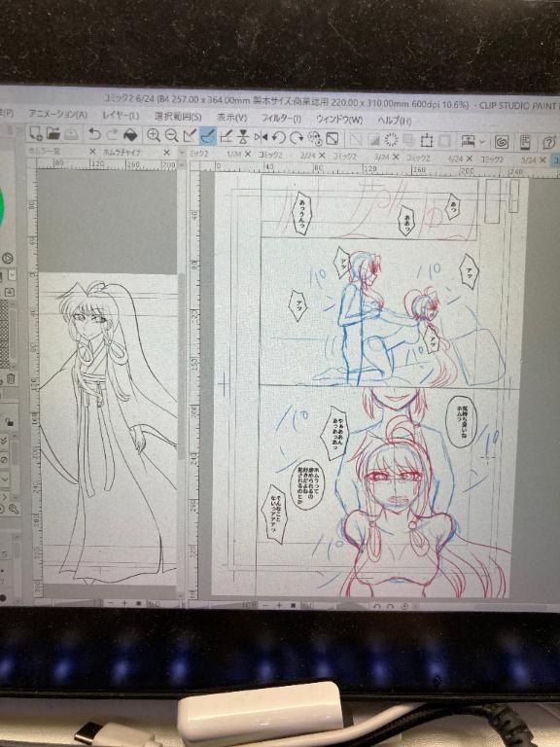This screenshot has height=747, width=560.
Task: Switch to the コミック2 3/24 tab
Action: 366,157
